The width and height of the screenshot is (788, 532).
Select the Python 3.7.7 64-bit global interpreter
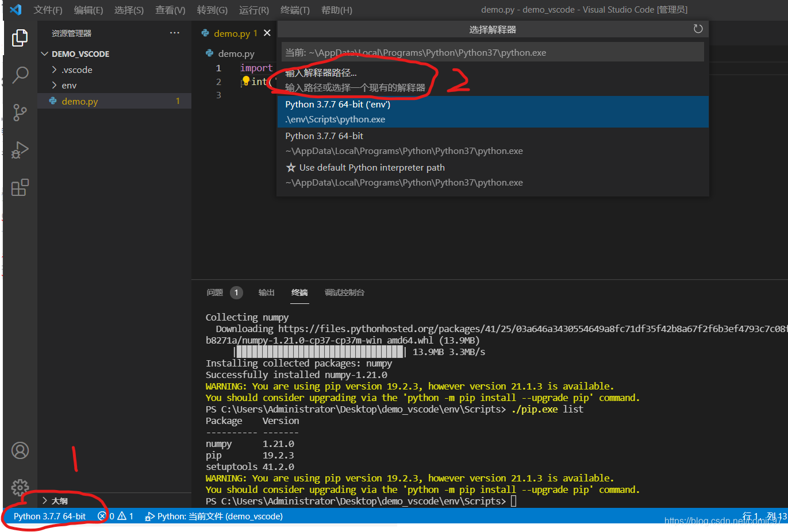pos(493,143)
